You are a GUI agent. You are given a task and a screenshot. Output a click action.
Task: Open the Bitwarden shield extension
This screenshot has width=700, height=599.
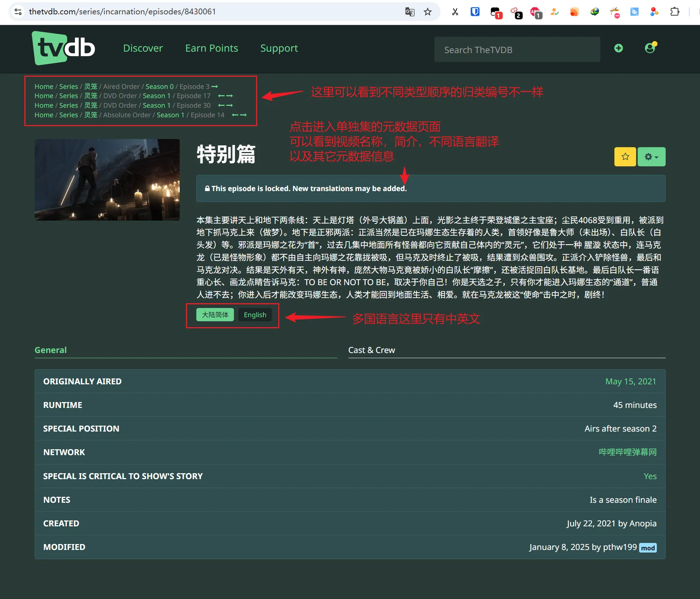475,12
